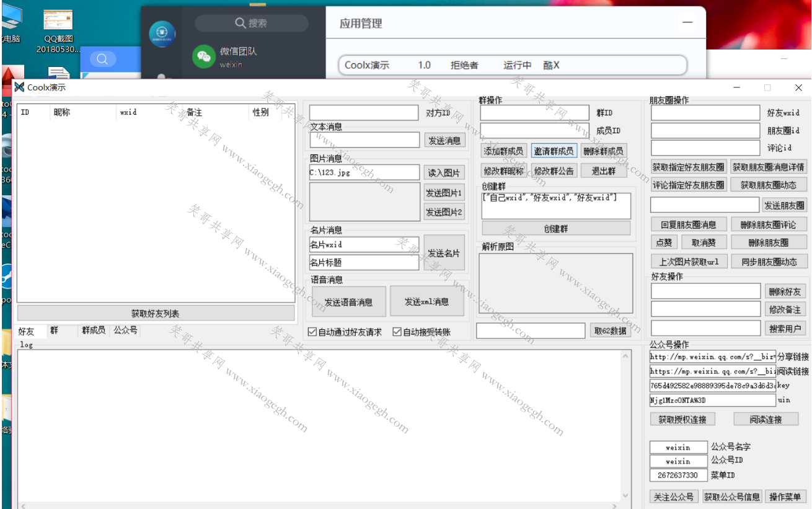Image resolution: width=812 pixels, height=509 pixels.
Task: Click the 菜单ID field 2672637330
Action: coord(678,476)
